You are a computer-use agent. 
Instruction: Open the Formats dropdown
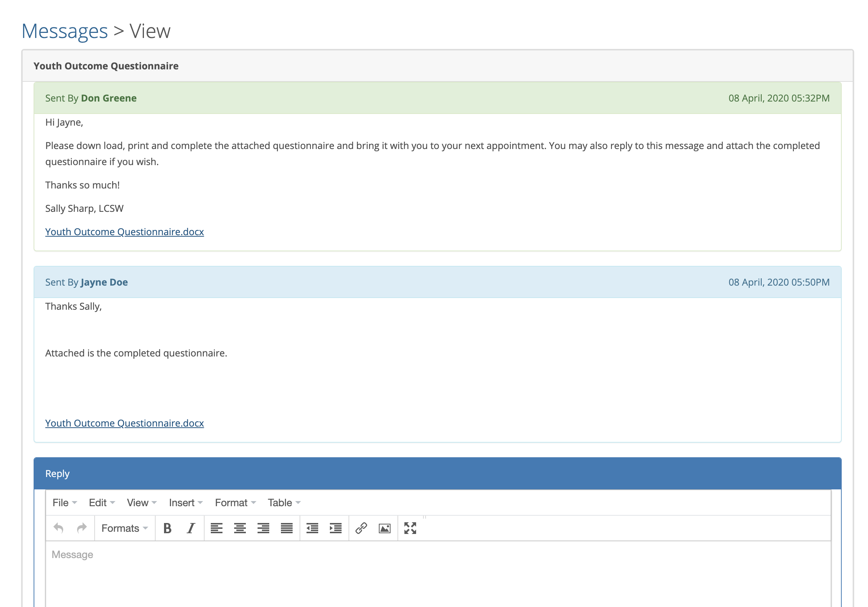click(123, 528)
